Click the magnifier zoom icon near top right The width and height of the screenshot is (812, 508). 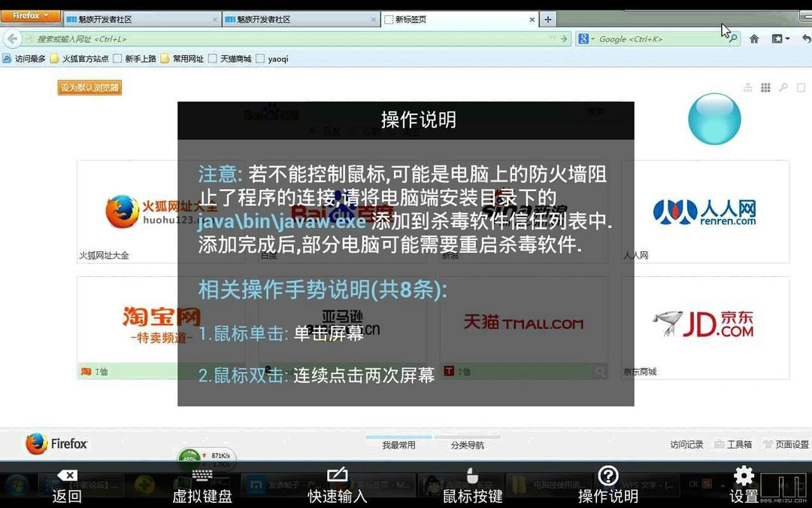tap(783, 87)
